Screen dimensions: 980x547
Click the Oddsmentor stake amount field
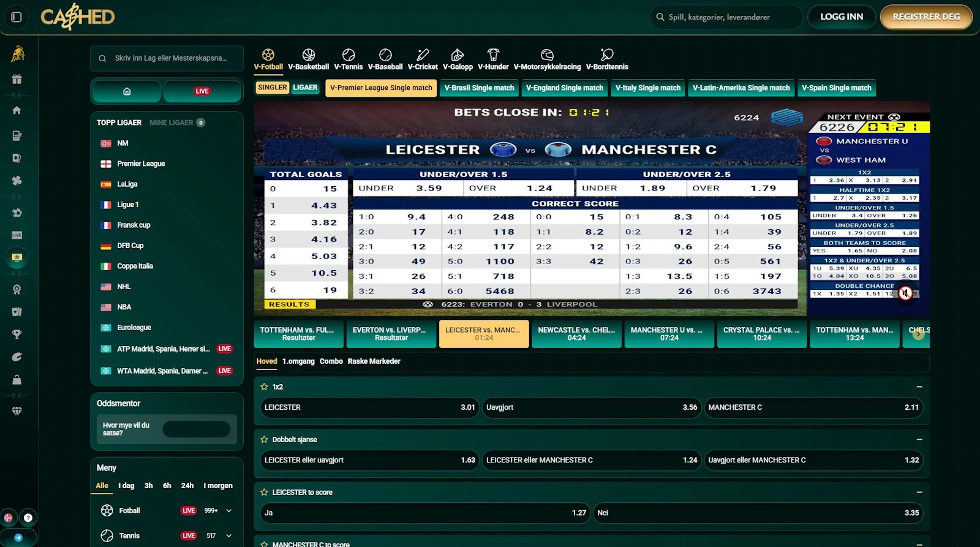pos(197,429)
